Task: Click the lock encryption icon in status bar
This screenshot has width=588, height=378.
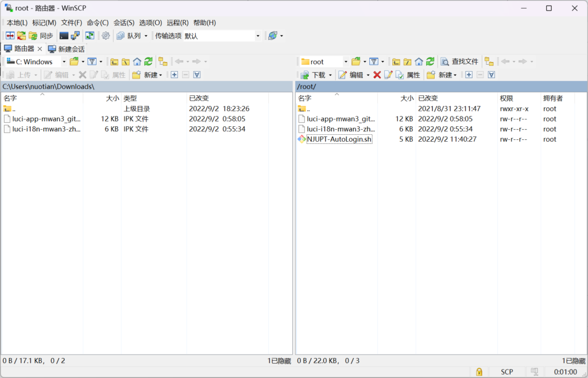Action: point(479,372)
